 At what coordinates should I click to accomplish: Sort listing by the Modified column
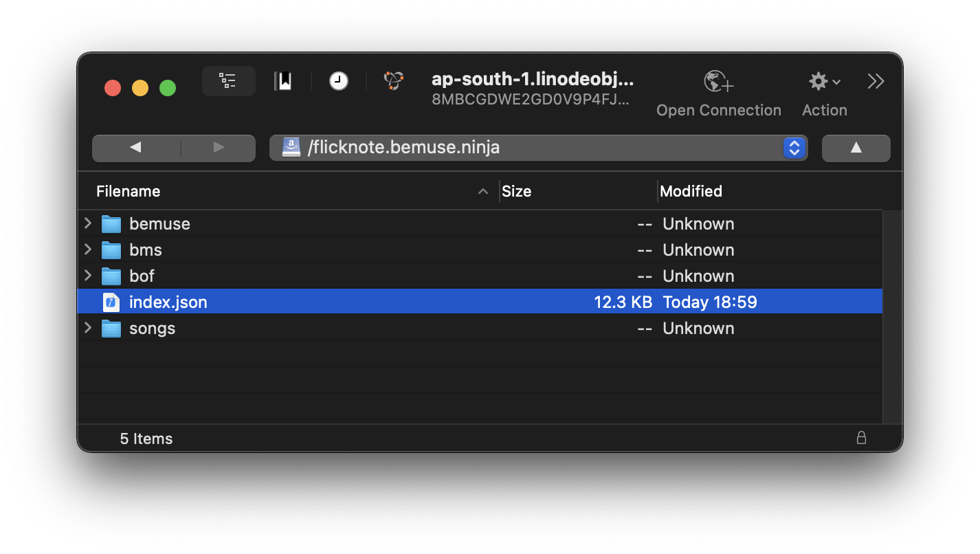tap(691, 191)
